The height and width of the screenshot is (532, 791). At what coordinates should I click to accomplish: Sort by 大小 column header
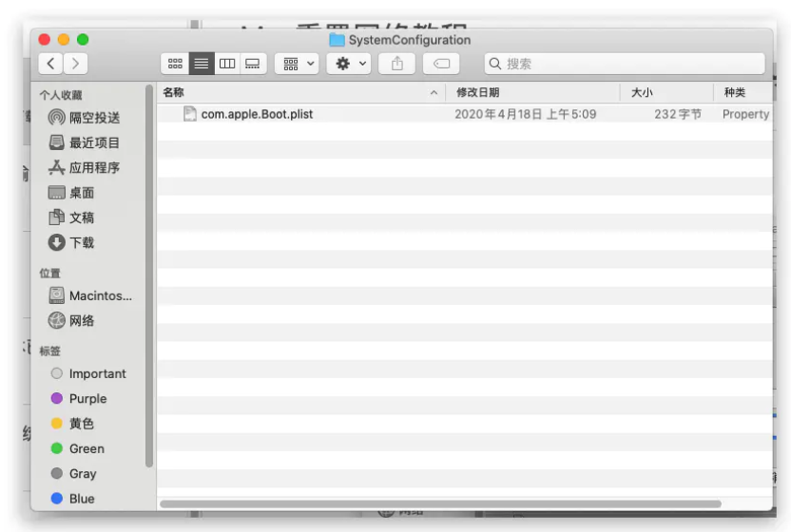coord(666,92)
